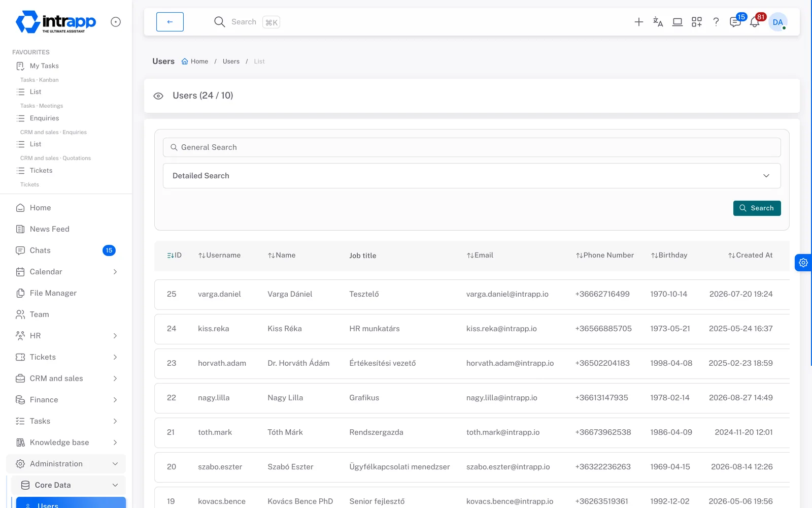Sort table by Created At column
Viewport: 812px width, 508px height.
pyautogui.click(x=750, y=256)
